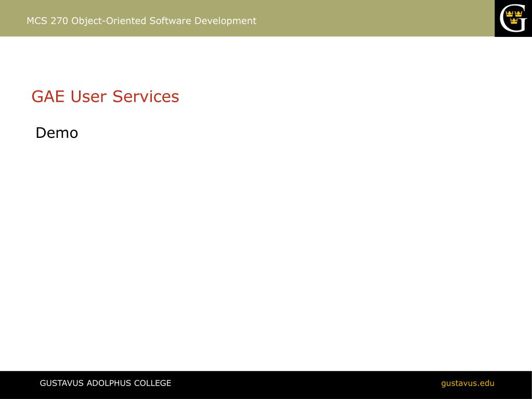The image size is (532, 399).
Task: Click the 'MCS 270 Object-Oriented Software Development' header
Action: click(x=141, y=21)
